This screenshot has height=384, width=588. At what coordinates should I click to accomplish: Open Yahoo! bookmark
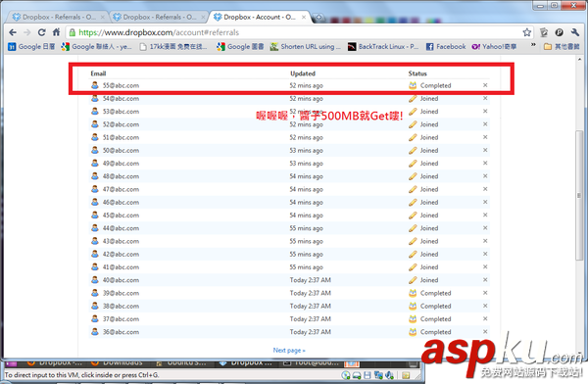pyautogui.click(x=494, y=46)
